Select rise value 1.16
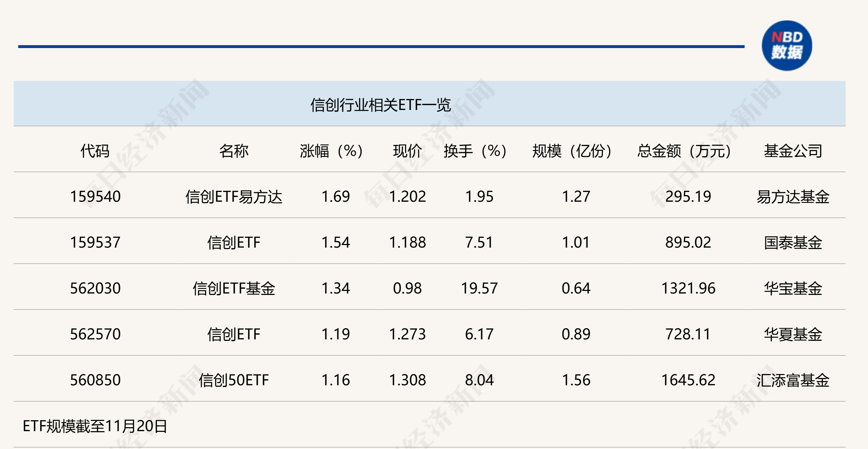The image size is (868, 449). pyautogui.click(x=336, y=380)
